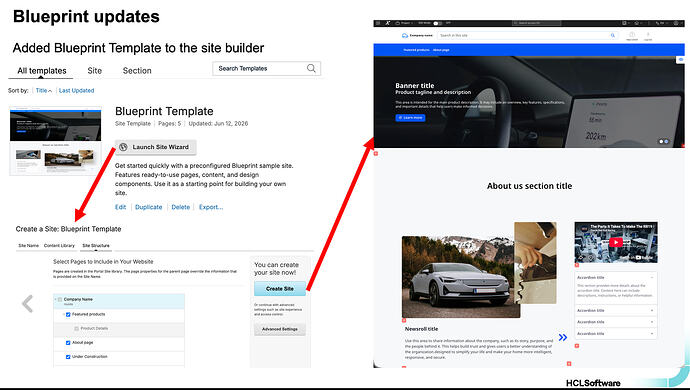
Task: Click the back chevron in site wizard
Action: pyautogui.click(x=27, y=304)
